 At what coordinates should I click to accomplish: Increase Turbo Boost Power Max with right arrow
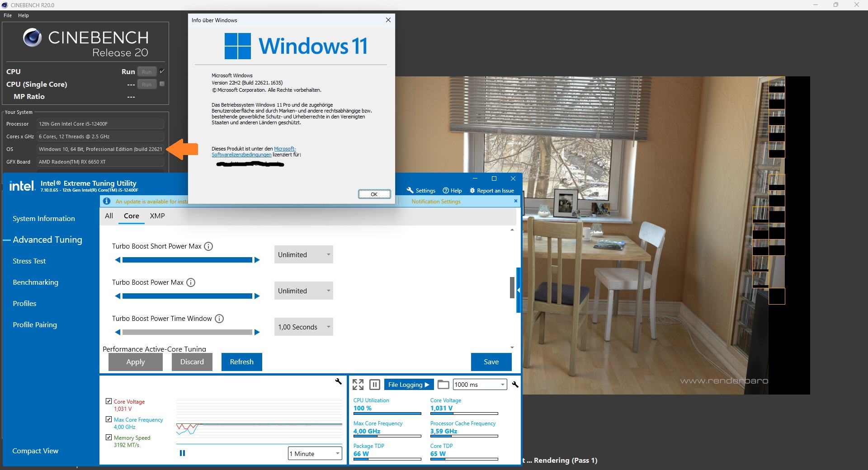click(257, 296)
